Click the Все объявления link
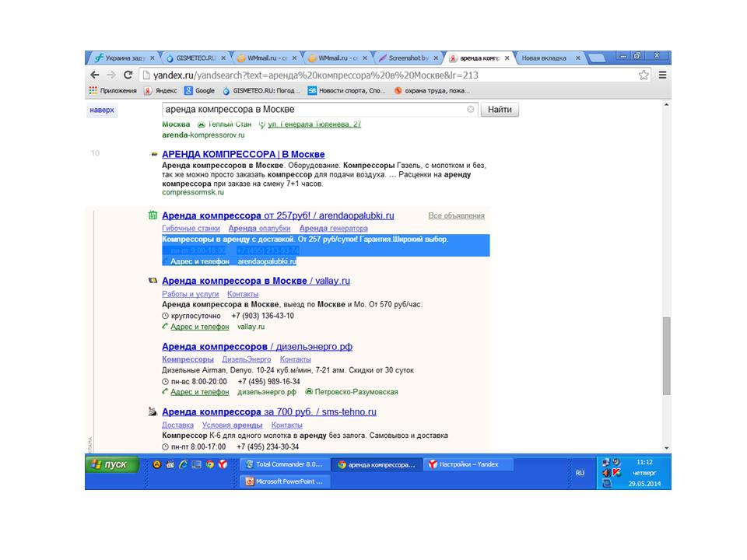Viewport: 747px width, 560px height. pyautogui.click(x=457, y=215)
